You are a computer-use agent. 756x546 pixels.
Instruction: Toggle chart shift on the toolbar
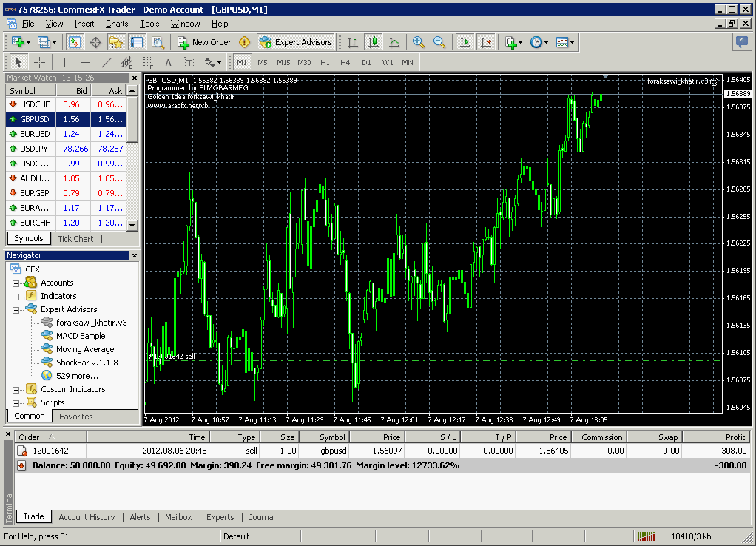pyautogui.click(x=485, y=42)
